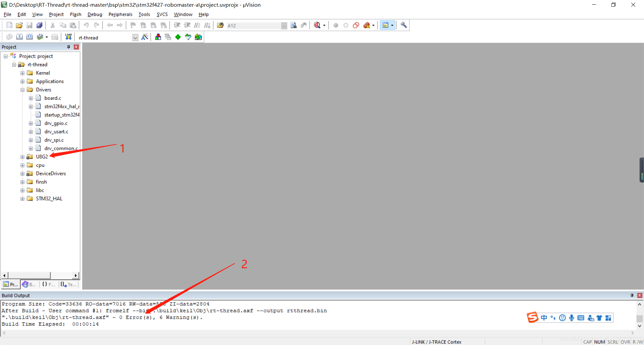Select the libc folder
The width and height of the screenshot is (644, 345).
click(40, 190)
